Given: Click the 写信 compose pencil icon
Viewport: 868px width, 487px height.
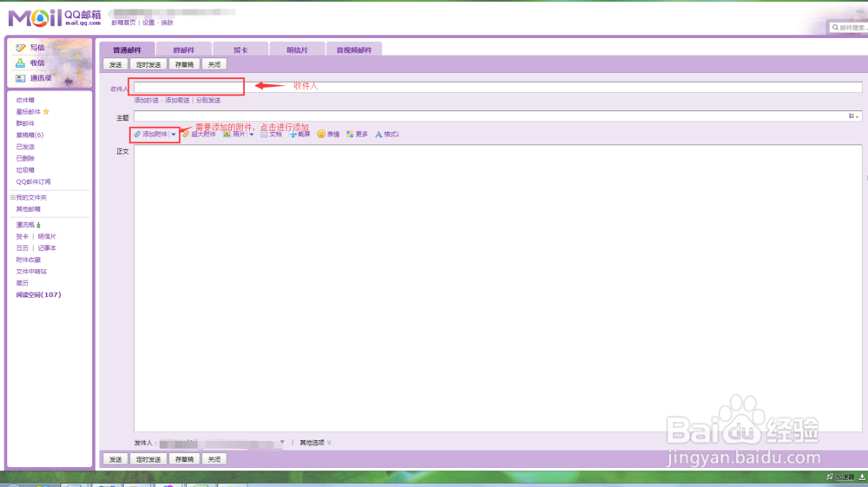Looking at the screenshot, I should (x=21, y=48).
